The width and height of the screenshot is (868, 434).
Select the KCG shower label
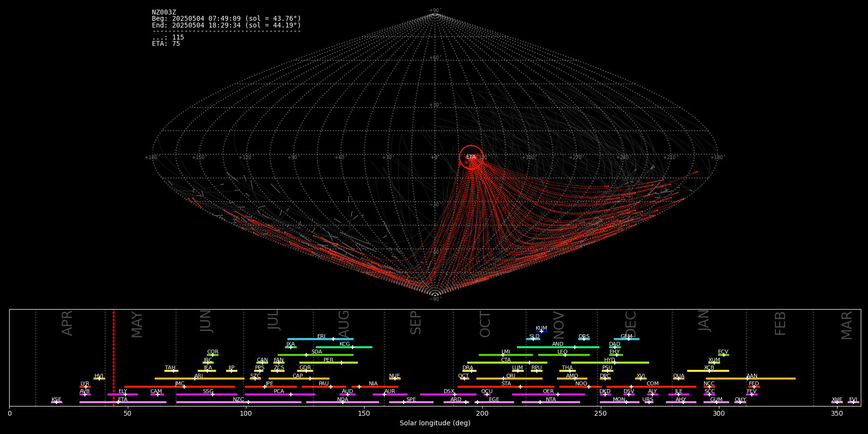[345, 344]
